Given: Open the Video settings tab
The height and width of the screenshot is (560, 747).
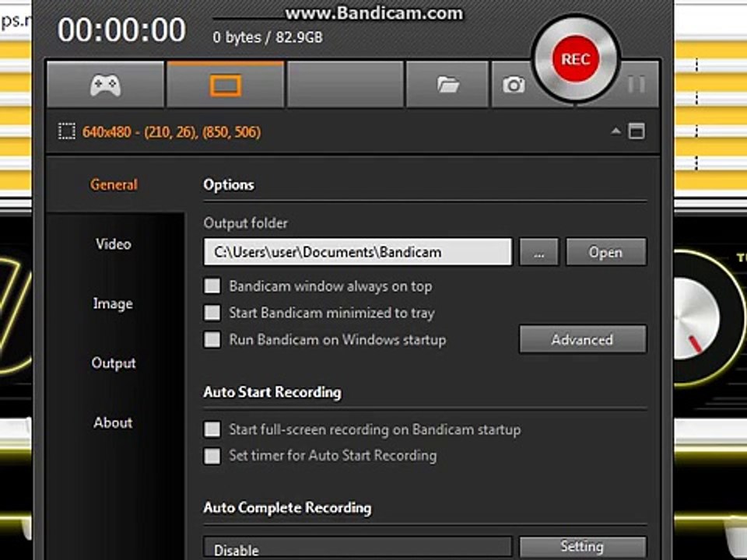Looking at the screenshot, I should [x=114, y=243].
